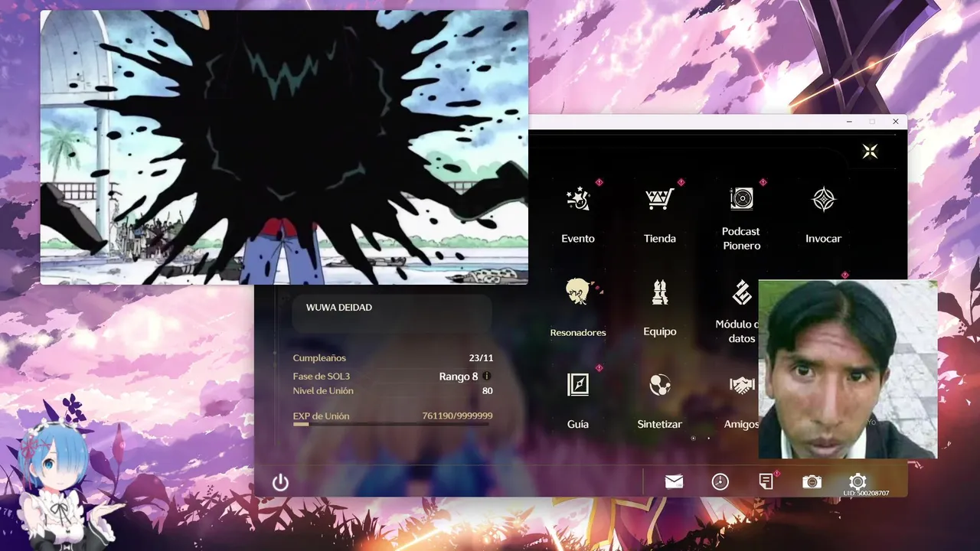Click the Cumpleaños label
This screenshot has height=551, width=980.
[319, 358]
